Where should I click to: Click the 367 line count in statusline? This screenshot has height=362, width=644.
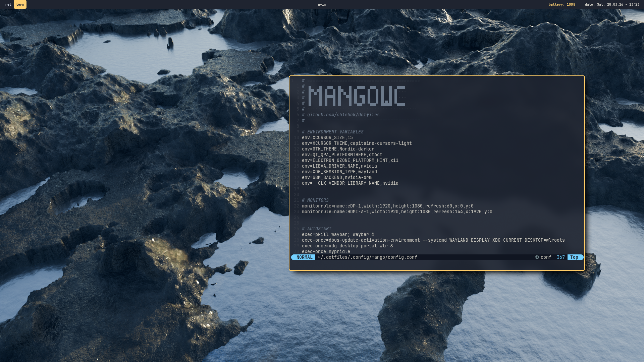click(560, 257)
